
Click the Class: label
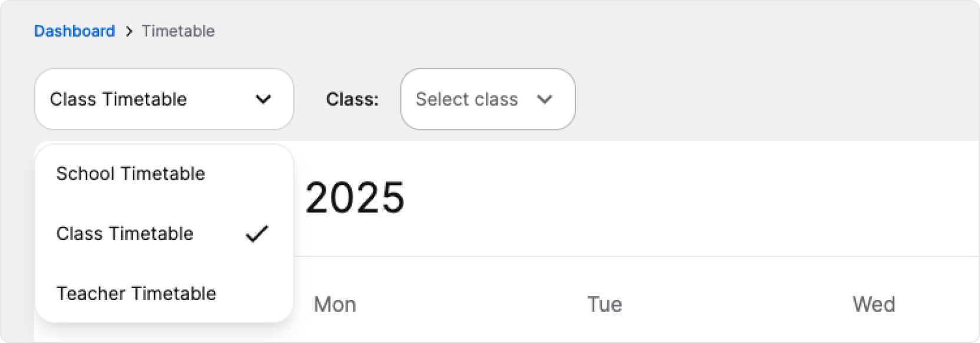352,99
